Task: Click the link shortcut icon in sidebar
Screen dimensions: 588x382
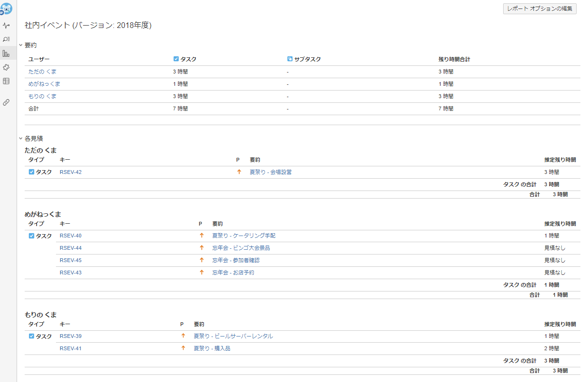Action: tap(6, 102)
